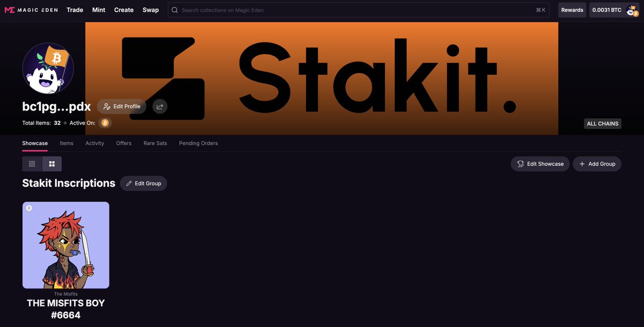Image resolution: width=644 pixels, height=327 pixels.
Task: Open the Mint menu
Action: pyautogui.click(x=99, y=10)
